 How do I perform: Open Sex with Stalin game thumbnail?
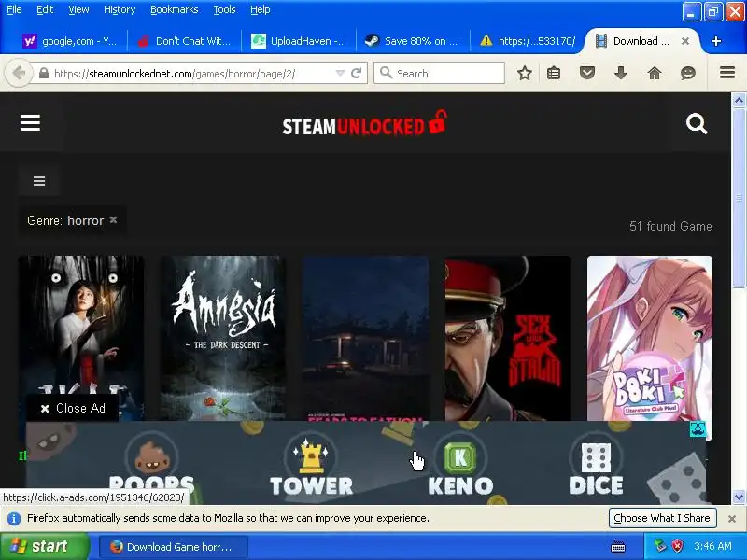pyautogui.click(x=507, y=338)
